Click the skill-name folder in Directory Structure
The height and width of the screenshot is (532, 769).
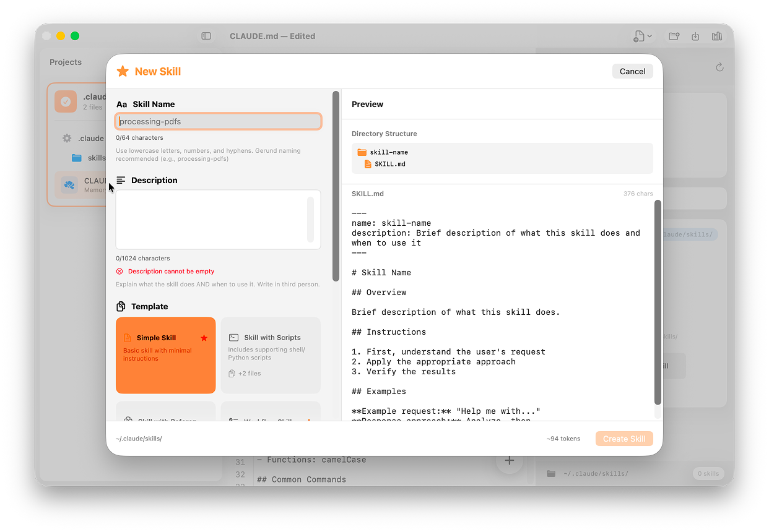388,152
